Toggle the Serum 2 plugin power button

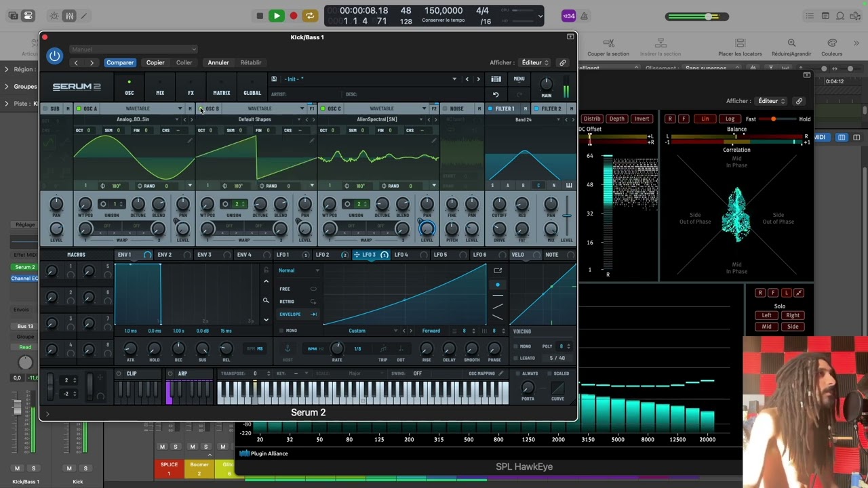pyautogui.click(x=55, y=56)
